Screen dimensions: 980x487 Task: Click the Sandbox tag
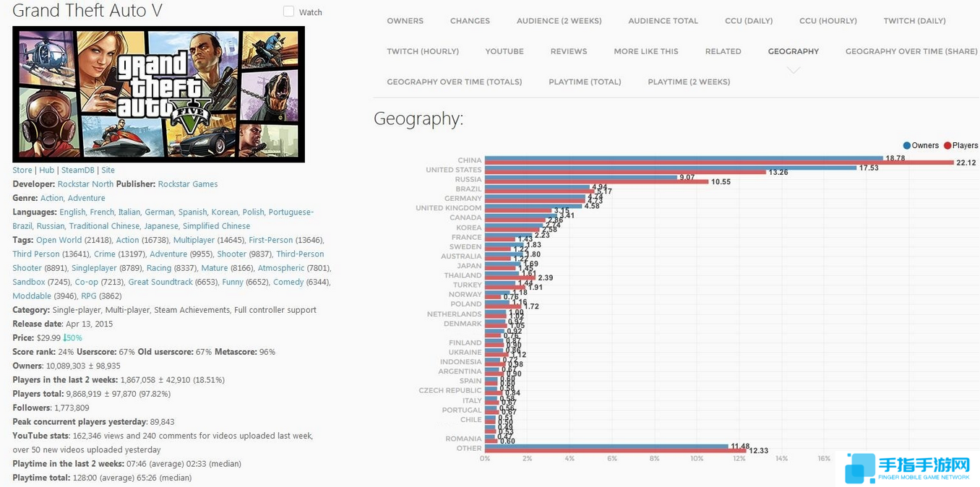pyautogui.click(x=29, y=282)
